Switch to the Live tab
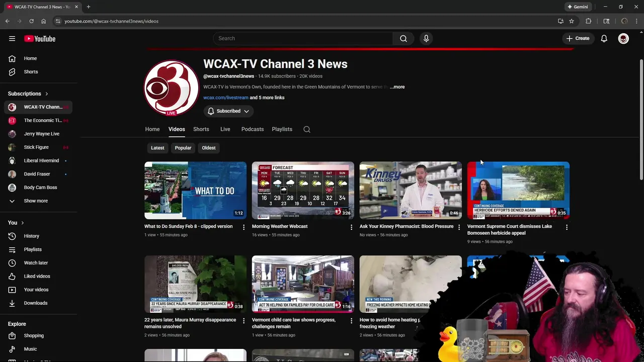Viewport: 644px width, 362px height. point(225,129)
